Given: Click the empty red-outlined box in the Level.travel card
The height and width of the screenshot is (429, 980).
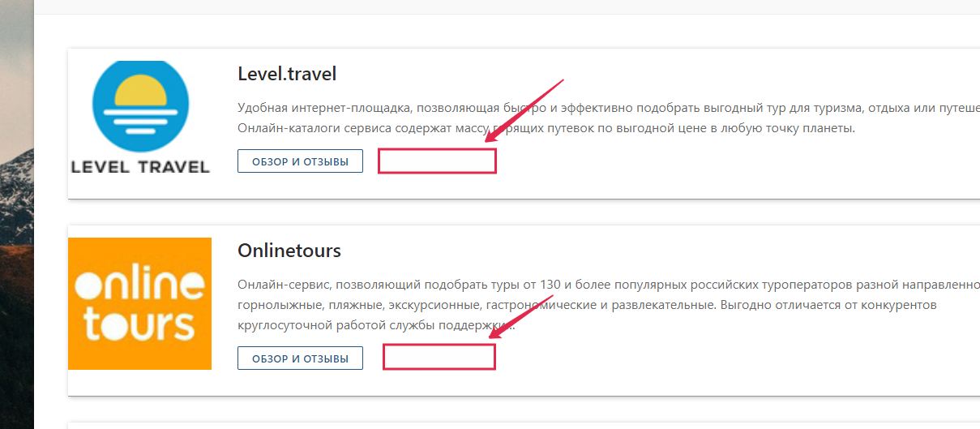Looking at the screenshot, I should [x=437, y=161].
